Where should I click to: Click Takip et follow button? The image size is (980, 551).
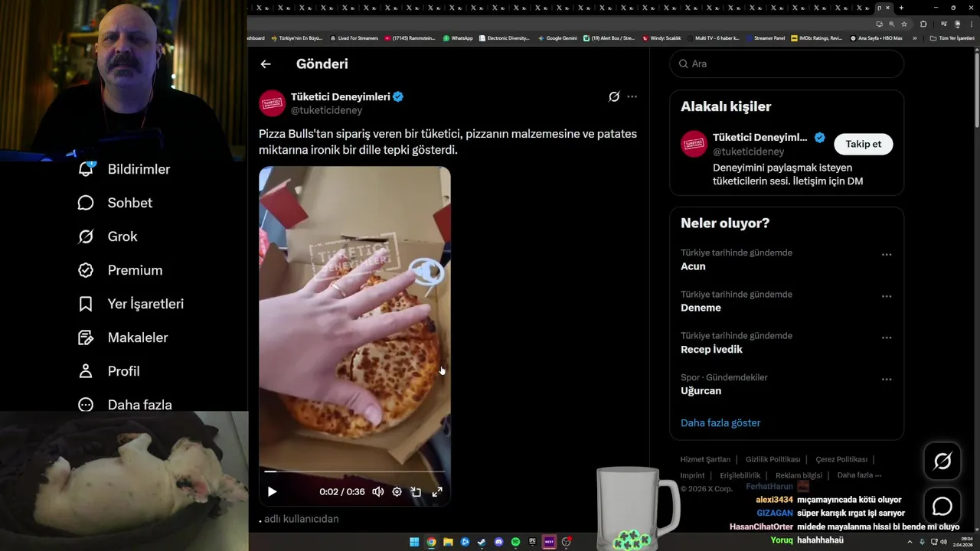863,144
